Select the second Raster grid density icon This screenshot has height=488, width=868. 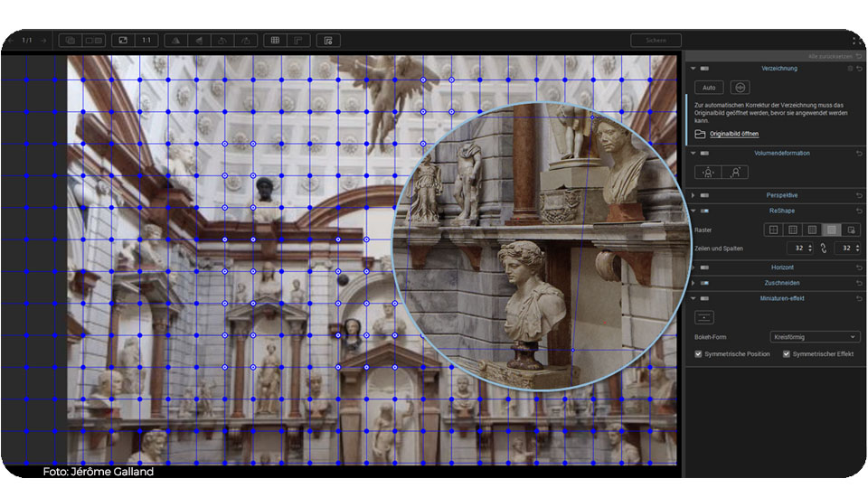[793, 230]
